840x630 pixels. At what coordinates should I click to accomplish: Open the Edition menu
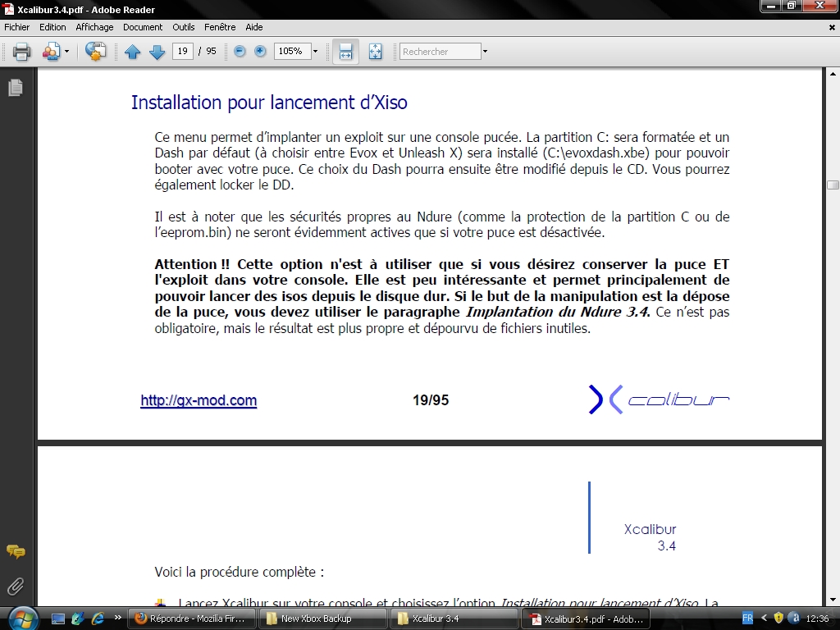(x=52, y=27)
